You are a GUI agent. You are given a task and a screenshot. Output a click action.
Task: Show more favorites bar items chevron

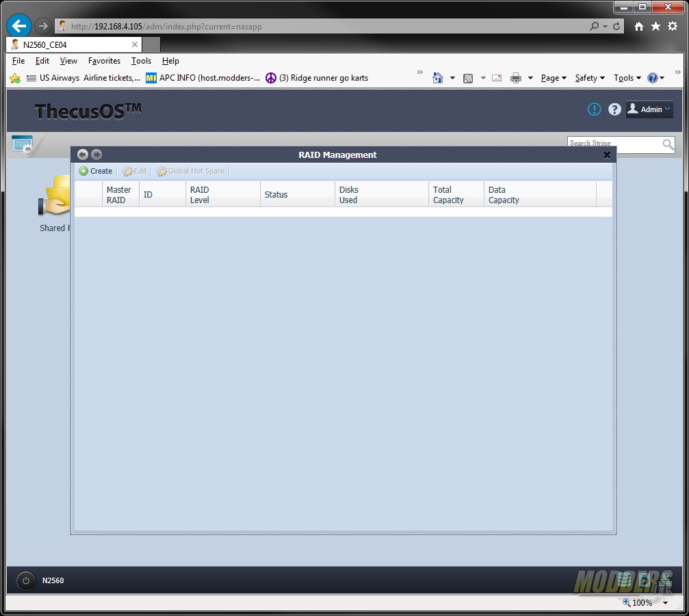(x=419, y=72)
